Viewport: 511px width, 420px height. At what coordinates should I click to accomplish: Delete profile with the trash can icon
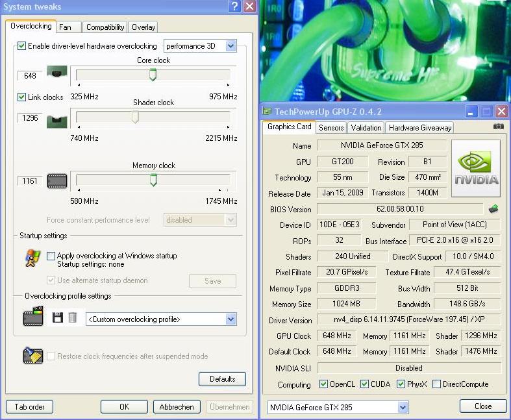coord(73,317)
